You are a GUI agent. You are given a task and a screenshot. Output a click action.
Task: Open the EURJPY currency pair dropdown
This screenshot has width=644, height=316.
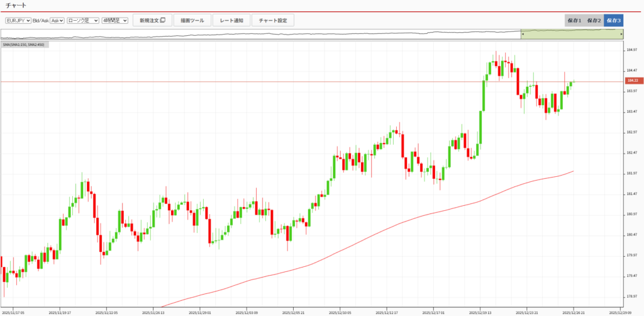point(18,20)
